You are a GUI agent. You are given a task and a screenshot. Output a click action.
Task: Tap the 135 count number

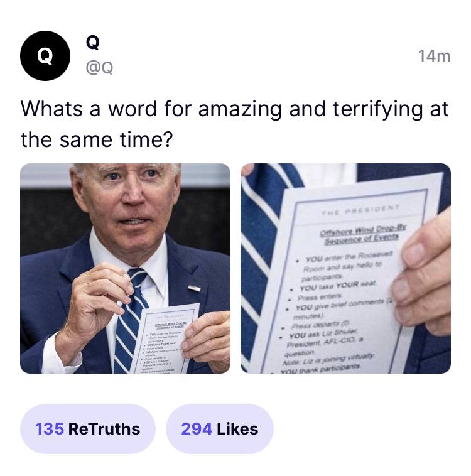(50, 429)
